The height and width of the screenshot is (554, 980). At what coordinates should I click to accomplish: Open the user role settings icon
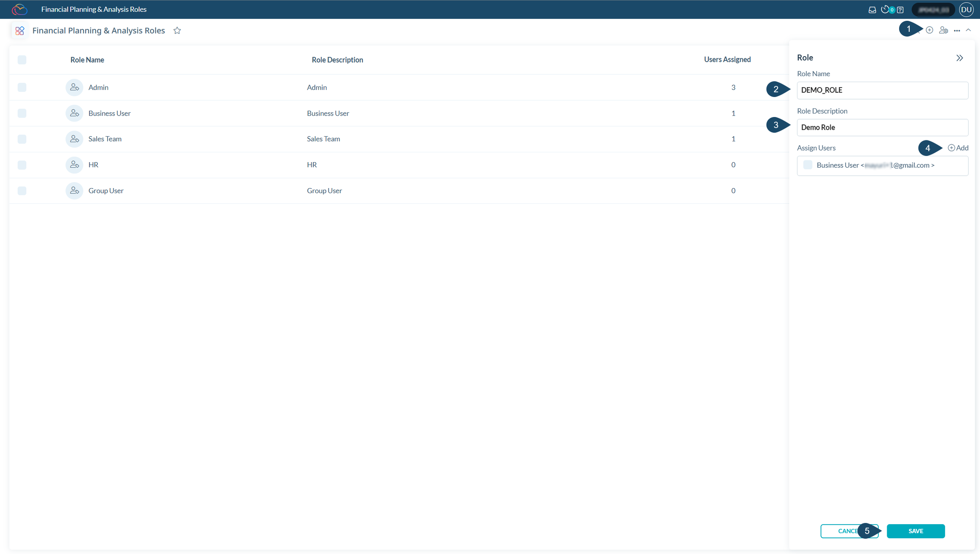(x=944, y=30)
